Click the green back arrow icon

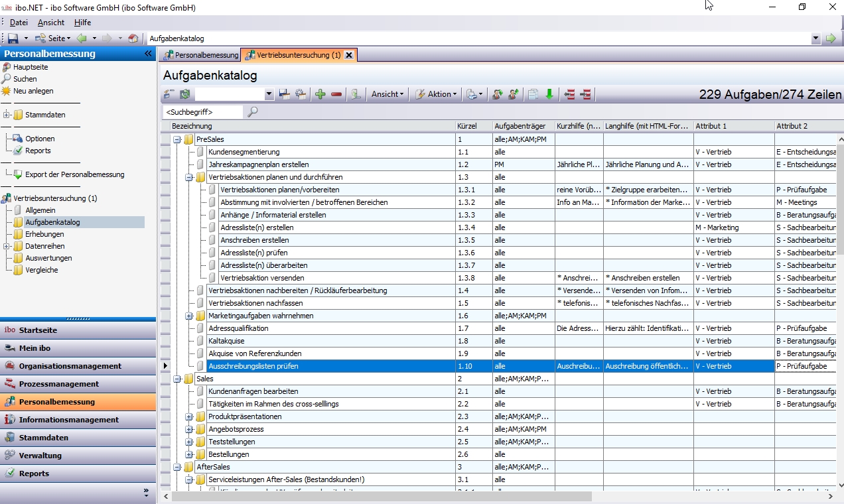82,39
